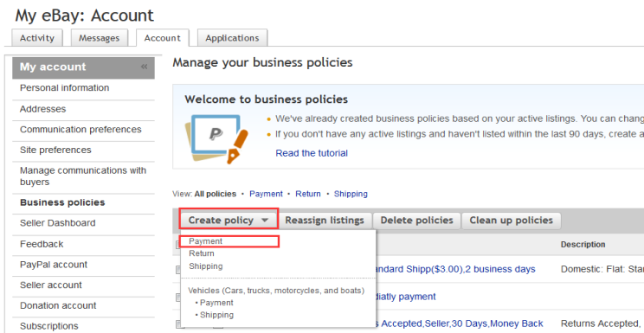Open Manage communications with buyers
This screenshot has height=333, width=644.
pyautogui.click(x=83, y=176)
